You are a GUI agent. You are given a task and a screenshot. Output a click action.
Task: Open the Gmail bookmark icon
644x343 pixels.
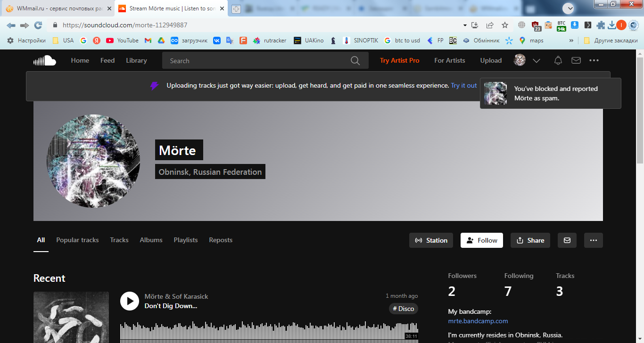(148, 41)
